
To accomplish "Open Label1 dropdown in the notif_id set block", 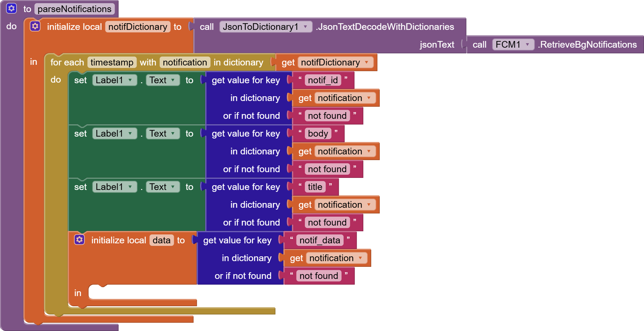I will [x=130, y=80].
